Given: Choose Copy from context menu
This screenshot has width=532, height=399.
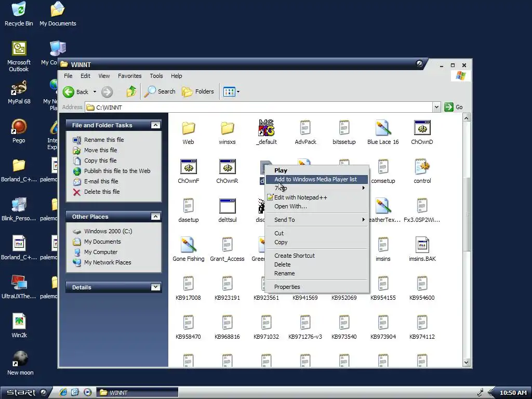Looking at the screenshot, I should pos(316,242).
